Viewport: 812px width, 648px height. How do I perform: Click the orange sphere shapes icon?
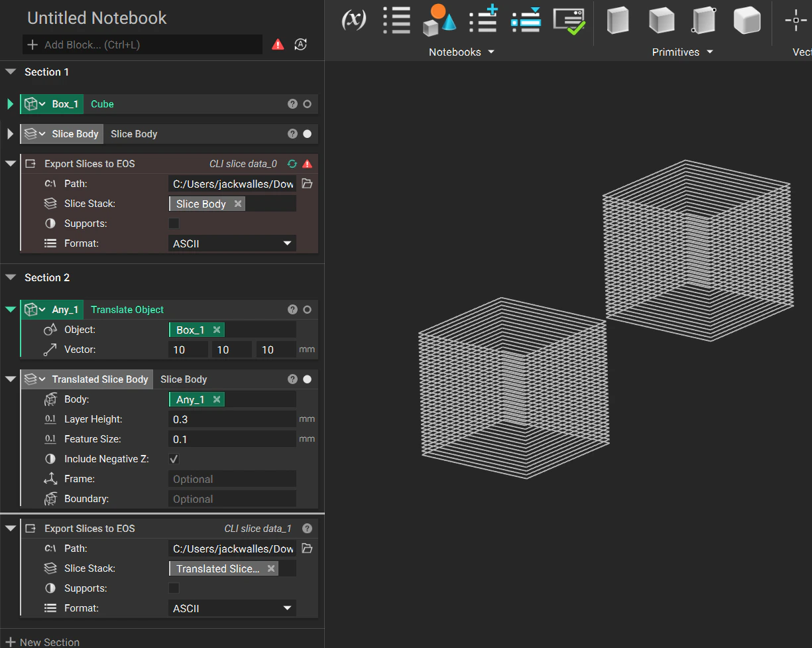(x=439, y=20)
